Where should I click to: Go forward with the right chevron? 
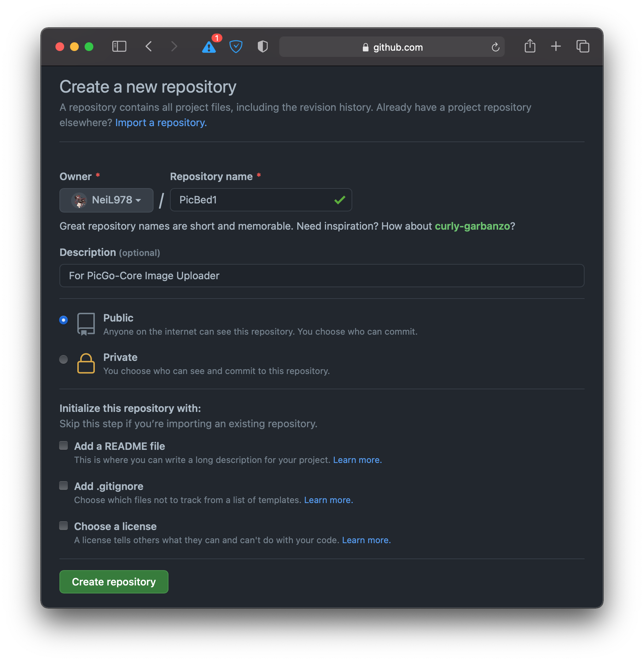coord(174,46)
